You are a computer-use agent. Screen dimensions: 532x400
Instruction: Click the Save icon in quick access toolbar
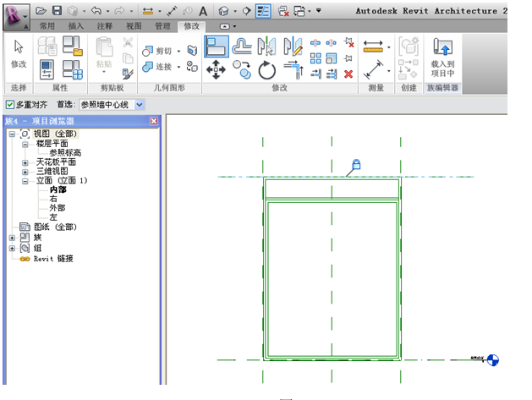click(57, 11)
